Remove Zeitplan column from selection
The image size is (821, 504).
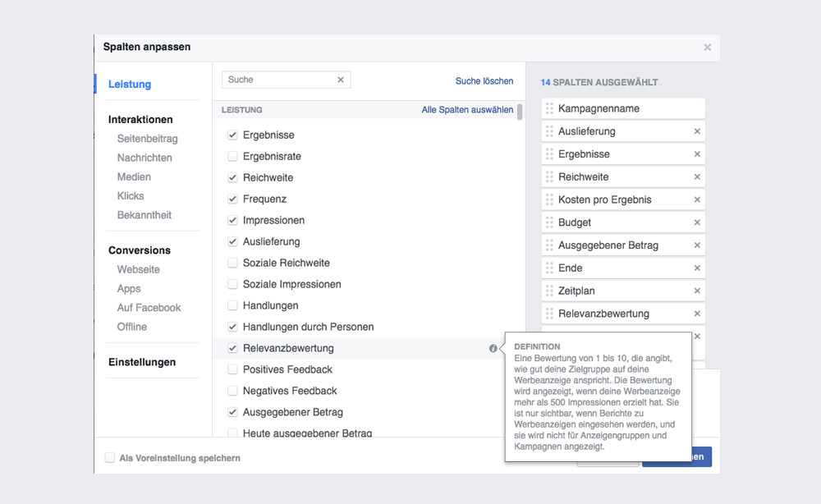(697, 291)
